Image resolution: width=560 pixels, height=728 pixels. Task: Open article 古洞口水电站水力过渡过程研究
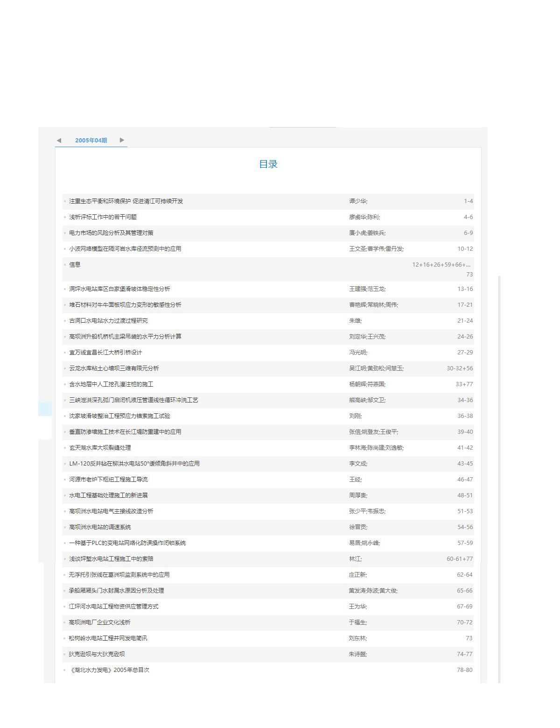pyautogui.click(x=108, y=321)
